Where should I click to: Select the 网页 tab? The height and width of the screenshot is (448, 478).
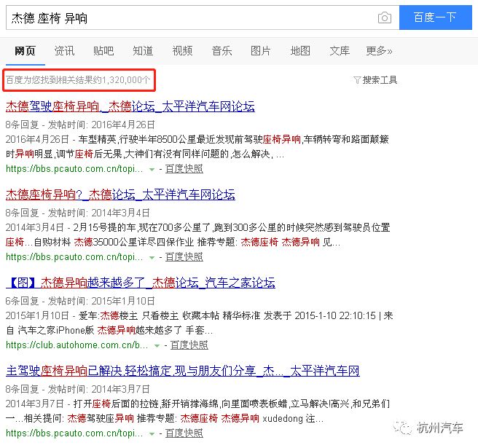pyautogui.click(x=25, y=50)
